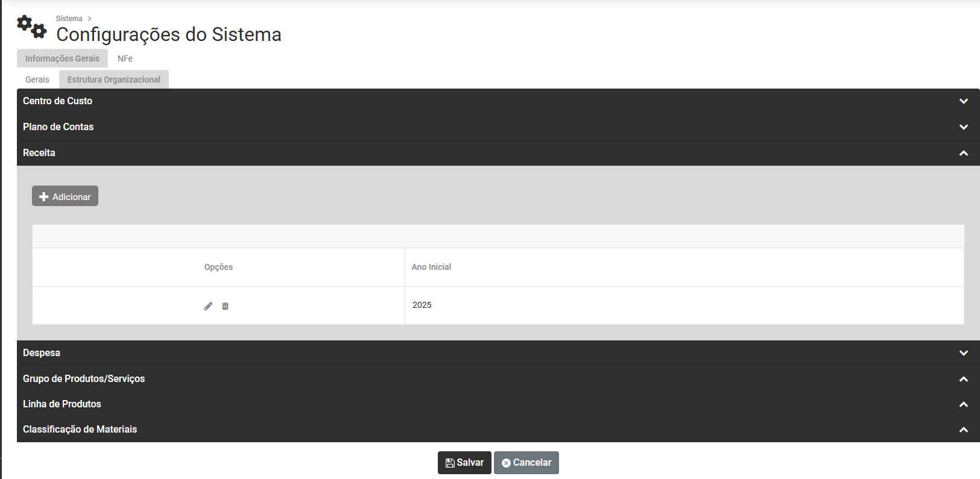
Task: Expand the Centro de Custo chevron
Action: click(963, 101)
